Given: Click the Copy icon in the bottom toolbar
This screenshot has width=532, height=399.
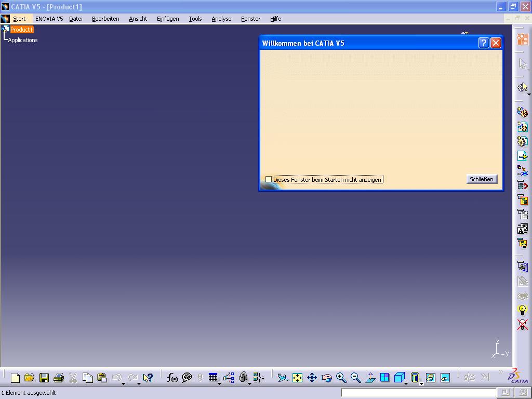Looking at the screenshot, I should (87, 378).
